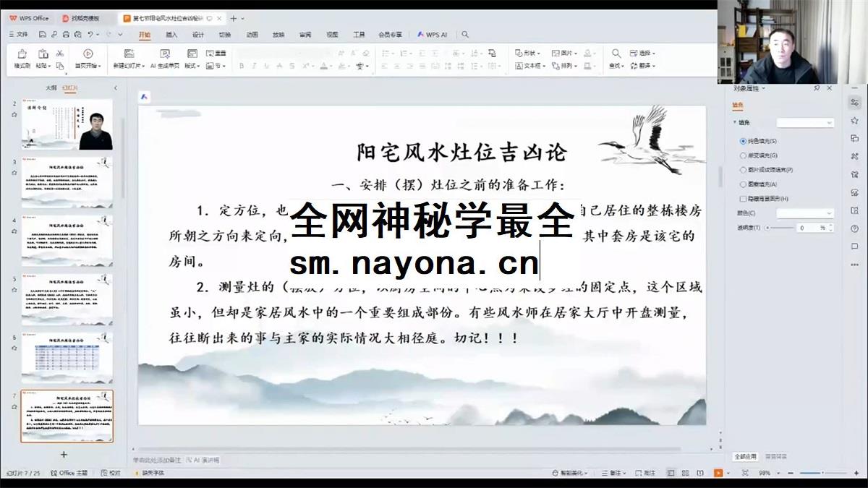Start slideshow from the current page play icon
868x488 pixels.
88,53
